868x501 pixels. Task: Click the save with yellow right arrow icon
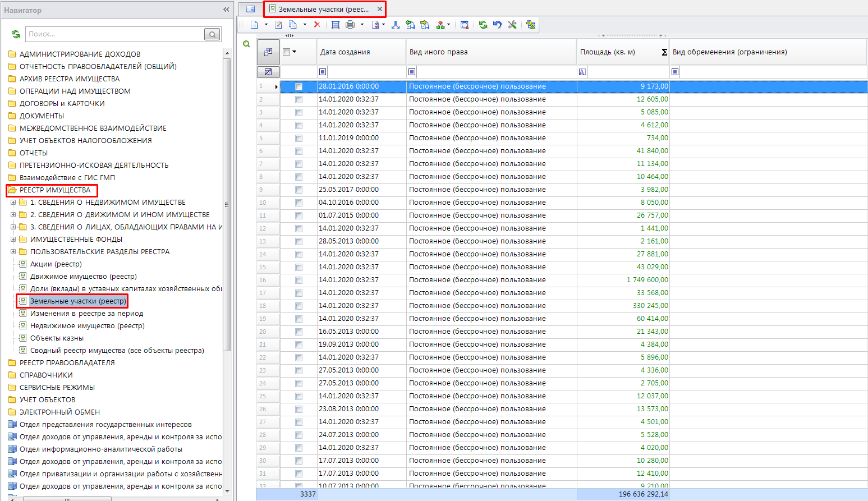click(x=425, y=25)
